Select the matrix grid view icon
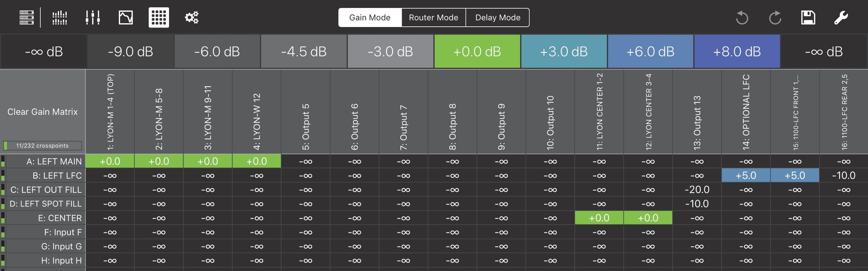The height and width of the screenshot is (271, 868). click(x=159, y=17)
